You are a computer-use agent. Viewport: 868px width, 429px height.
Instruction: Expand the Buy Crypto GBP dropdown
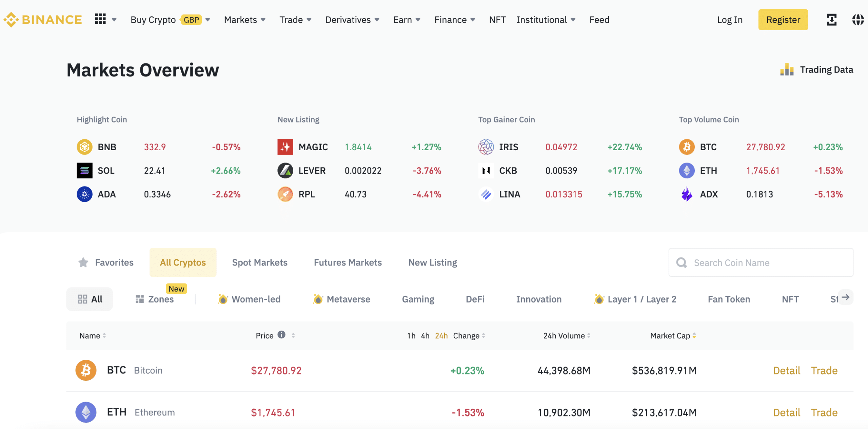(x=208, y=19)
